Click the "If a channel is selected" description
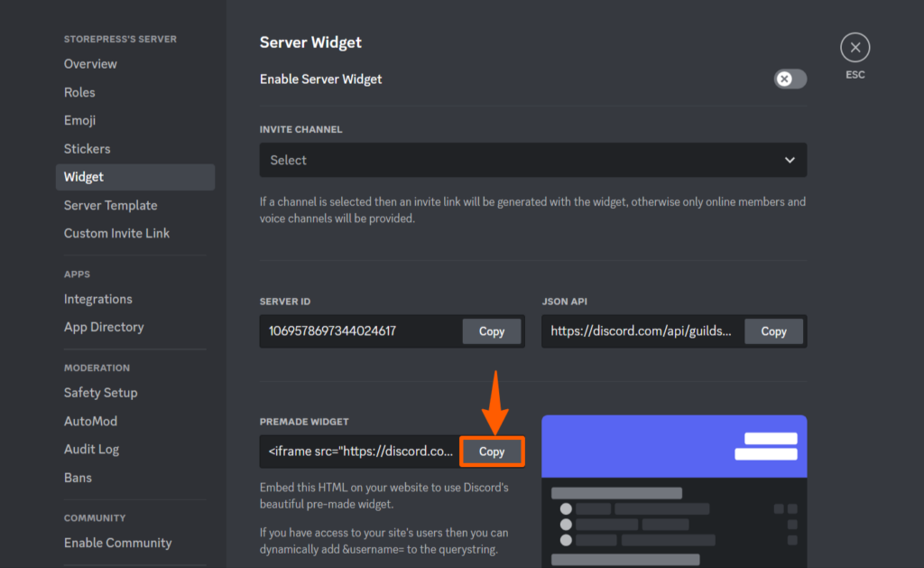The width and height of the screenshot is (924, 568). click(532, 210)
